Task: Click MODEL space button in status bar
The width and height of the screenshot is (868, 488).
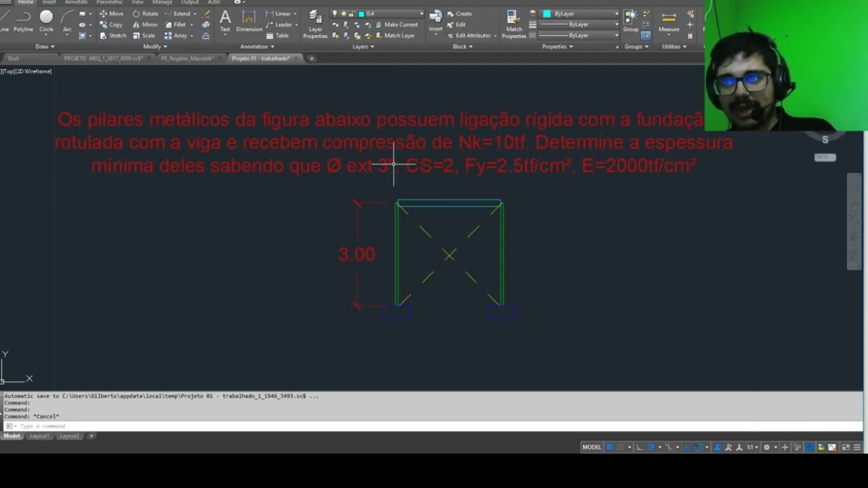Action: (x=592, y=447)
